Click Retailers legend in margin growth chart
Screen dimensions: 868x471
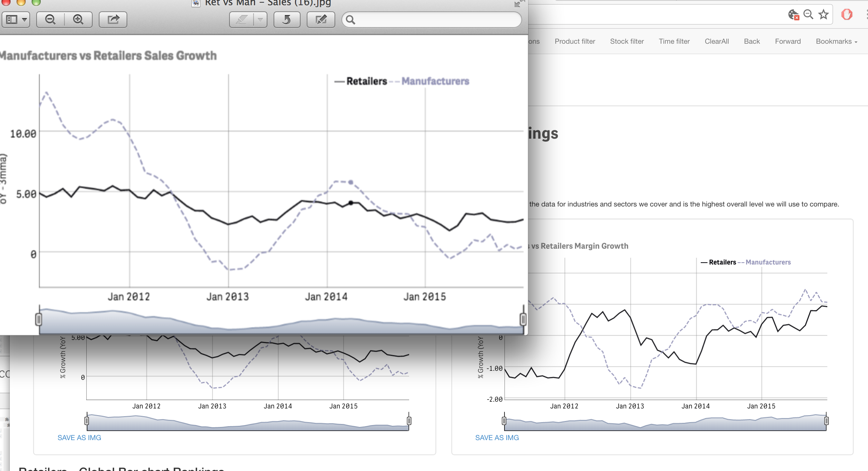tap(718, 262)
